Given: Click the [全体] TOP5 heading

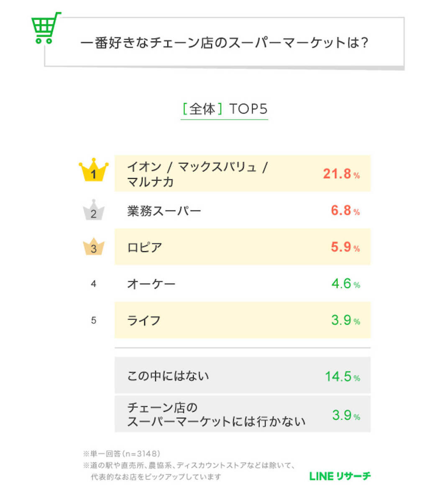Looking at the screenshot, I should pyautogui.click(x=224, y=109).
